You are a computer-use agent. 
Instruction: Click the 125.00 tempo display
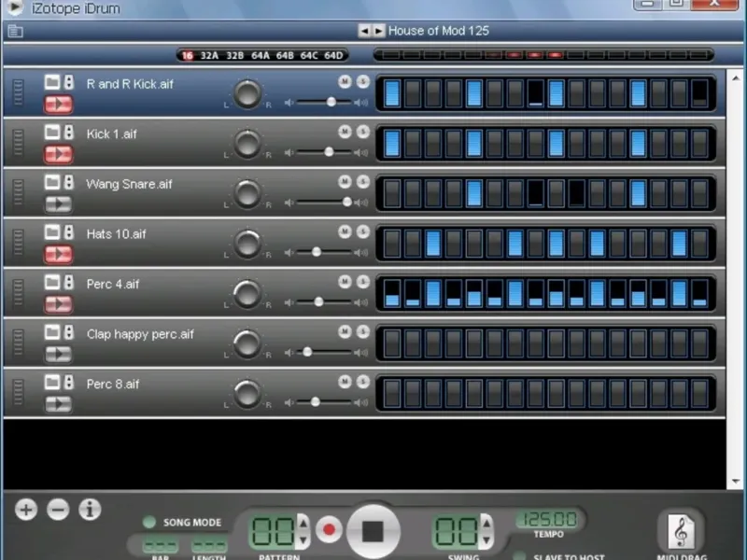pyautogui.click(x=550, y=519)
